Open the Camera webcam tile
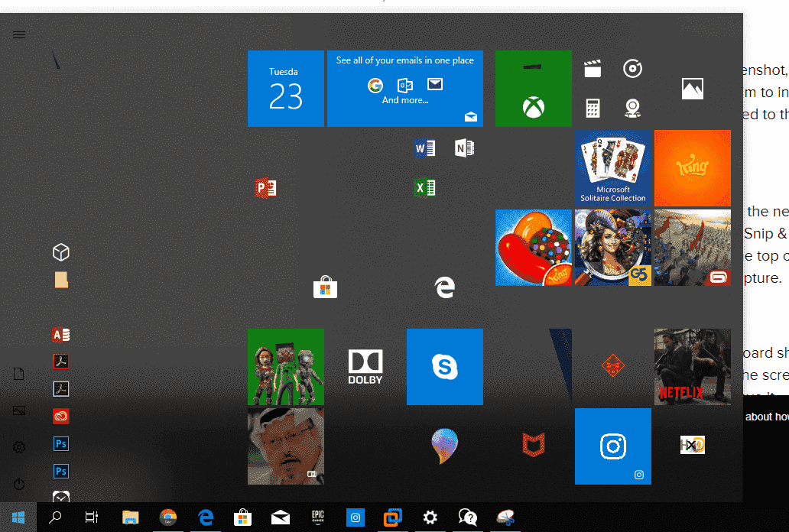 click(632, 109)
